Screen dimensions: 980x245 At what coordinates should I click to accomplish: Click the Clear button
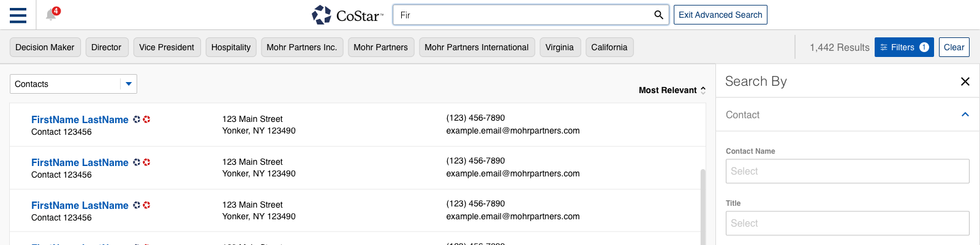[954, 47]
